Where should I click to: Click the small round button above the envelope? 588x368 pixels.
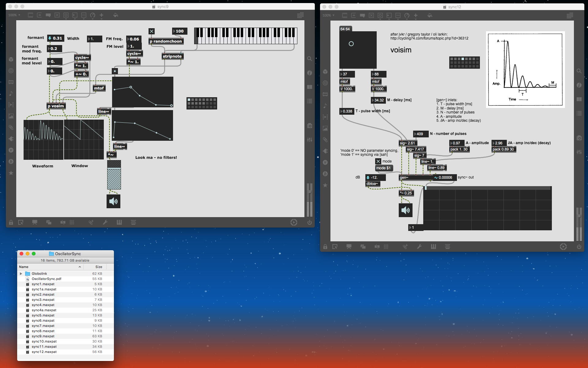[x=115, y=71]
